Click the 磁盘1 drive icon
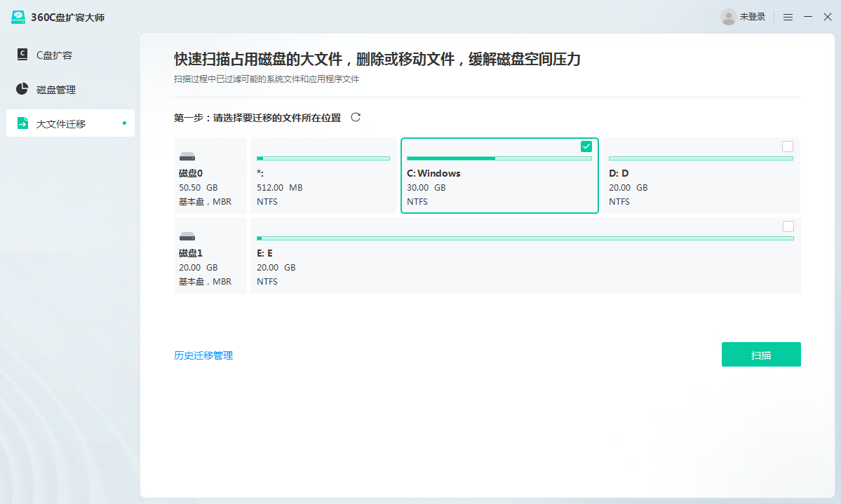Viewport: 841px width, 504px height. [x=187, y=237]
